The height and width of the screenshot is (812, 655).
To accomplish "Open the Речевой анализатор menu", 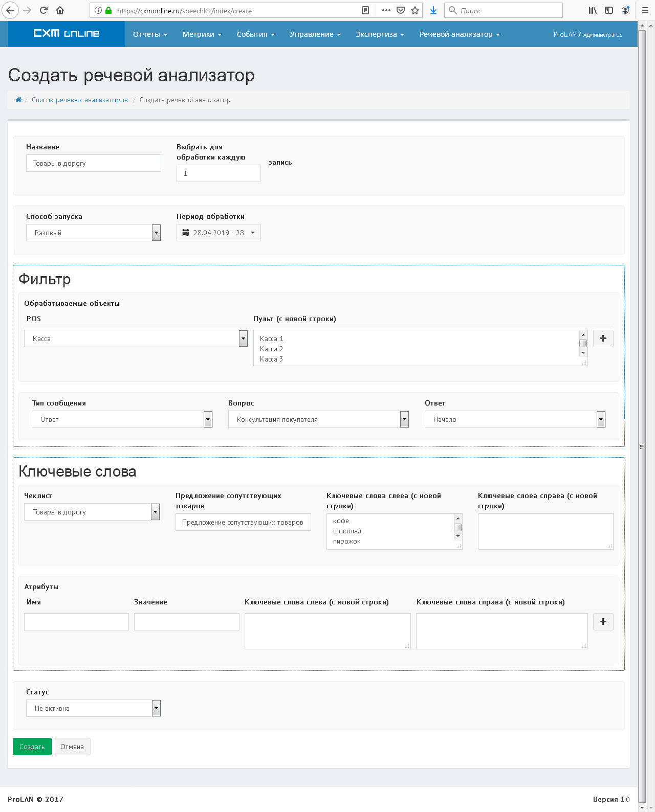I will [459, 34].
